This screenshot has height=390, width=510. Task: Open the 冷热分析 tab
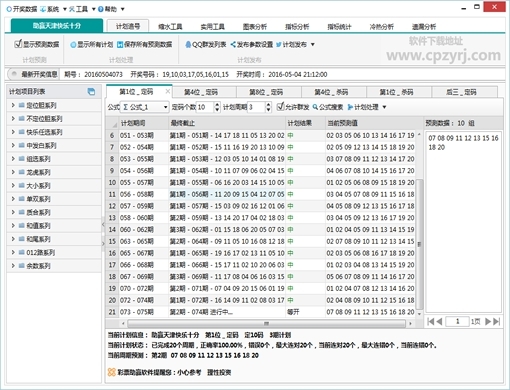[x=382, y=27]
